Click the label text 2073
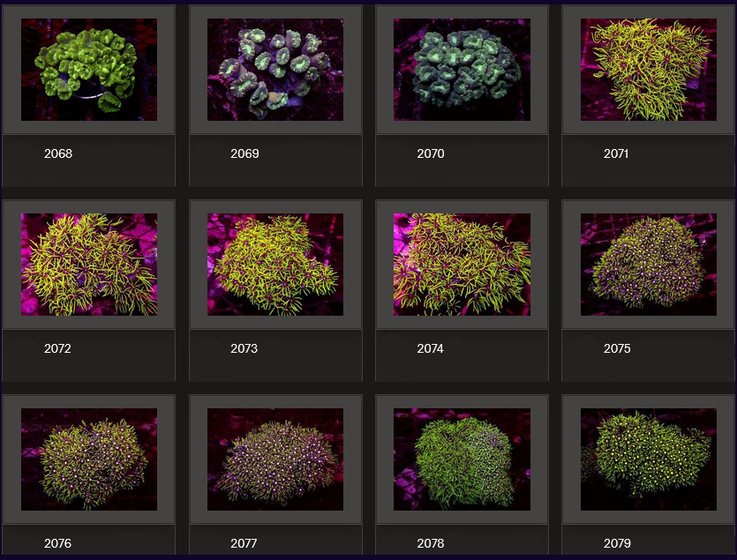Image resolution: width=737 pixels, height=560 pixels. [244, 348]
